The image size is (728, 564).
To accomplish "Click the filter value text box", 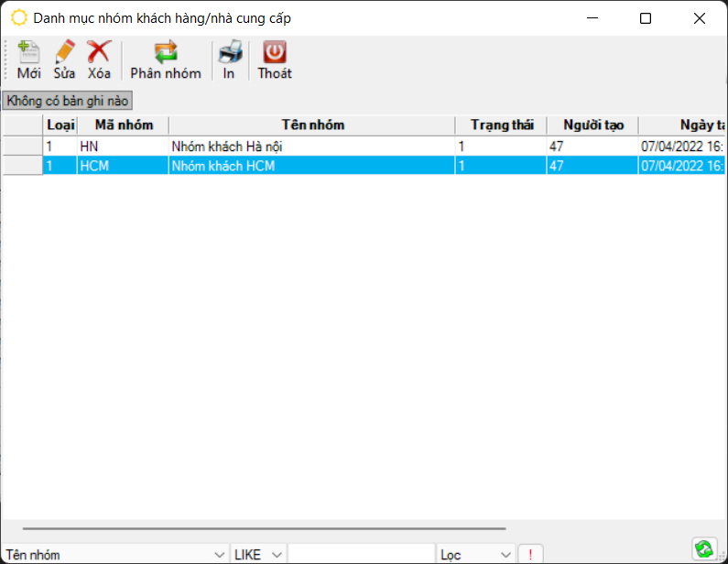I will pos(361,555).
